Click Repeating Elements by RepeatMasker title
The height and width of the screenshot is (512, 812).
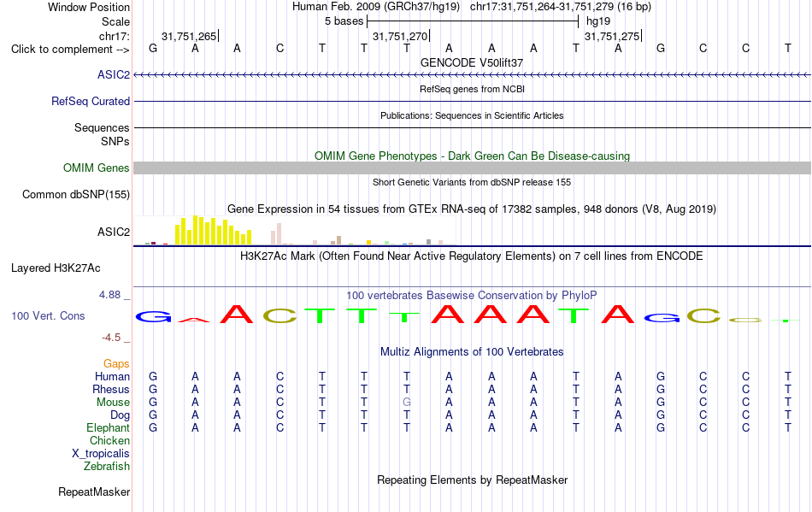pyautogui.click(x=473, y=480)
